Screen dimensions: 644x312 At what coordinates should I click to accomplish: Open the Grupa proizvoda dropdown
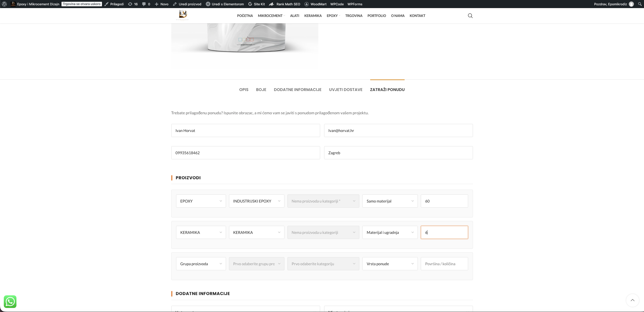[201, 264]
